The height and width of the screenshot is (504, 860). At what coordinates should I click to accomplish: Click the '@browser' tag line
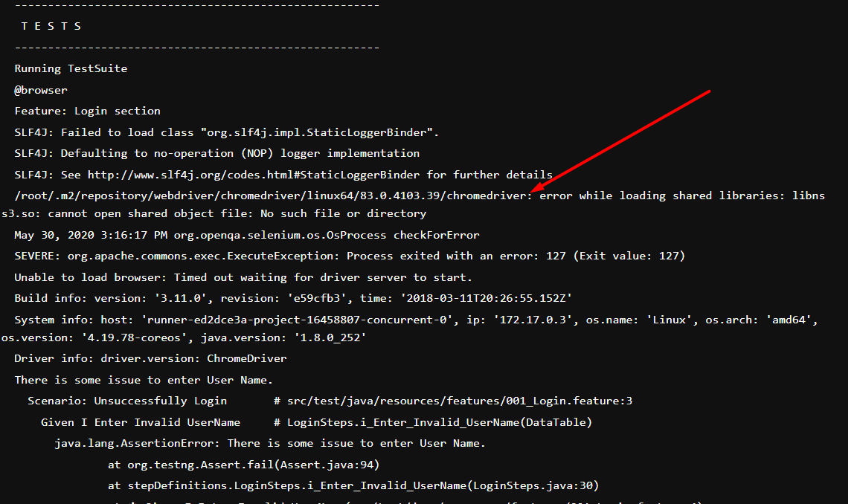41,90
